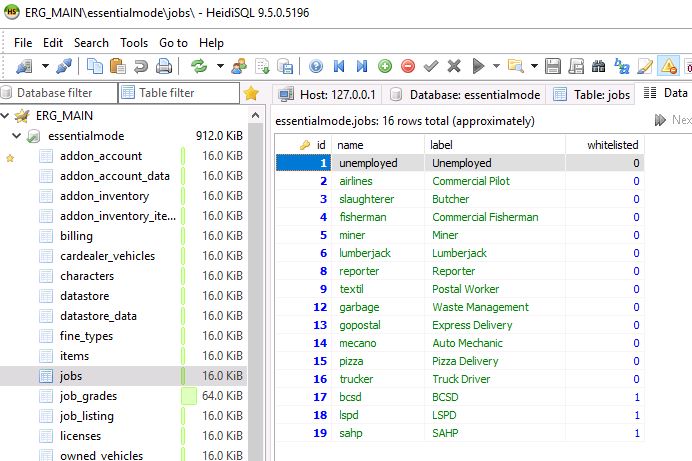The height and width of the screenshot is (461, 692).
Task: Run query with play icon
Action: (478, 67)
